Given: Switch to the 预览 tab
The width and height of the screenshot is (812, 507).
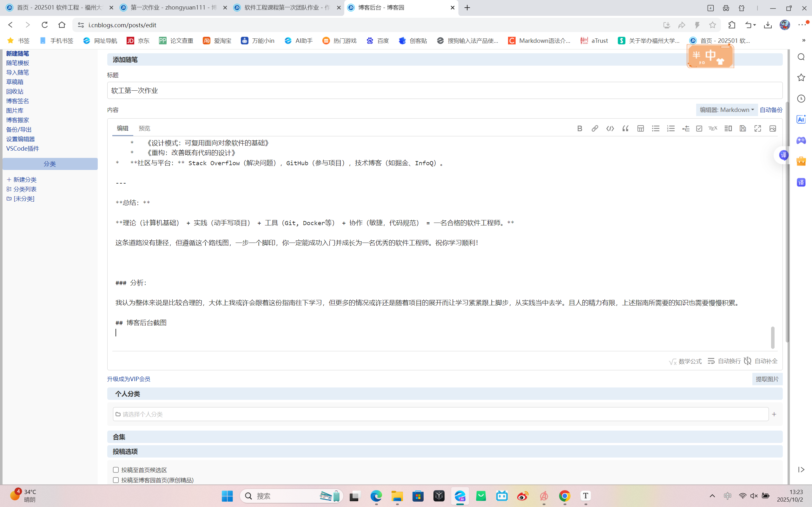Looking at the screenshot, I should tap(144, 128).
